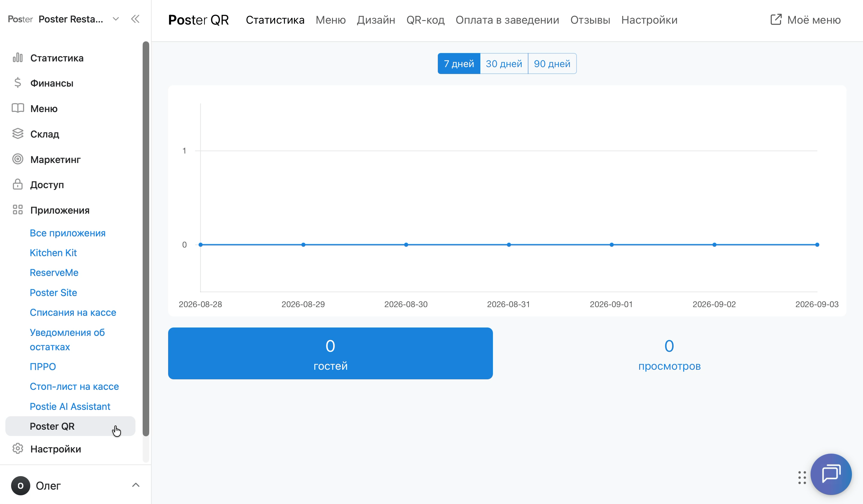Click the chart point for 2026-09-01

coord(612,245)
